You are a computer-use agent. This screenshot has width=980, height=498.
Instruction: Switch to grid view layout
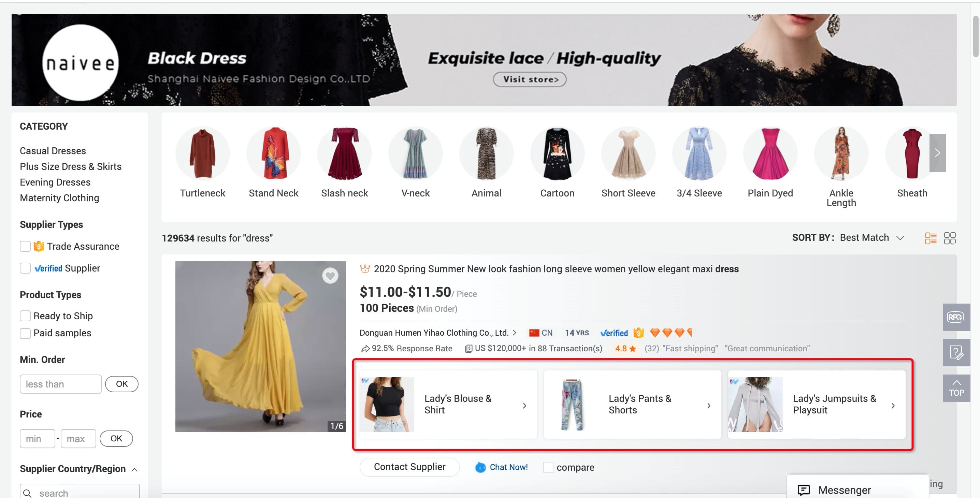coord(950,238)
